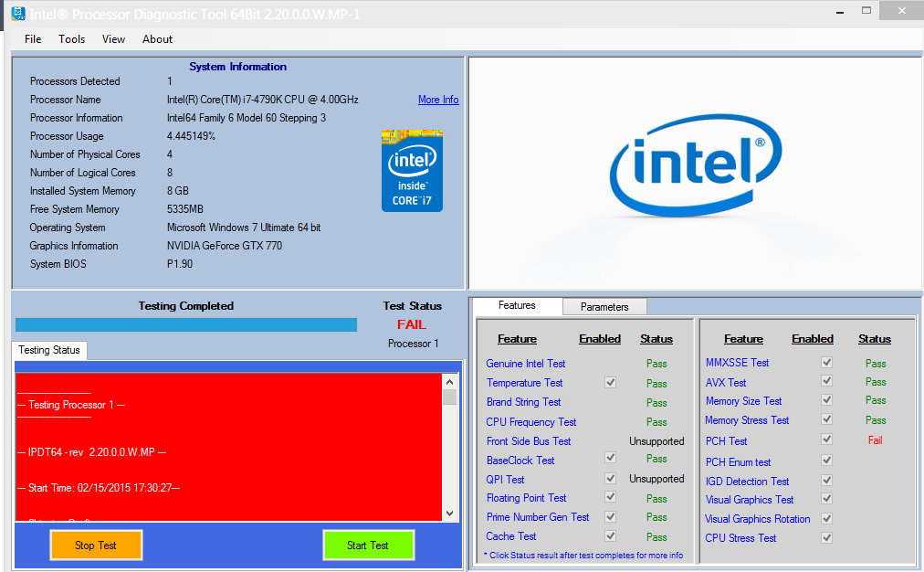Toggle the Visual Graphics Test checkbox
924x572 pixels.
click(x=827, y=499)
